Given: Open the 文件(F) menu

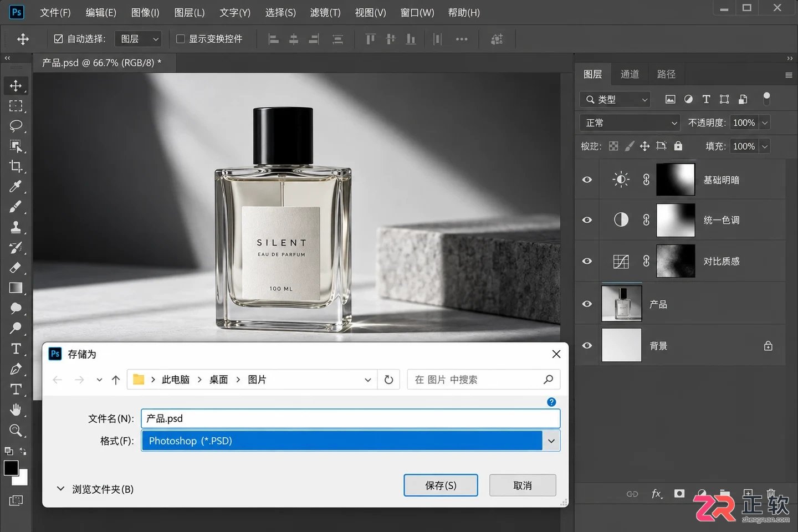Looking at the screenshot, I should pos(55,12).
